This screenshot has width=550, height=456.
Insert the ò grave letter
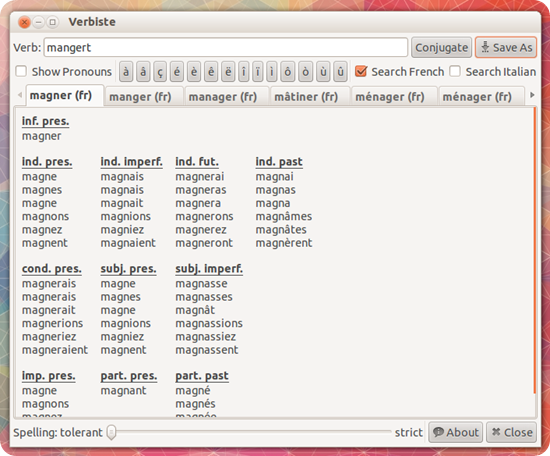coord(306,72)
